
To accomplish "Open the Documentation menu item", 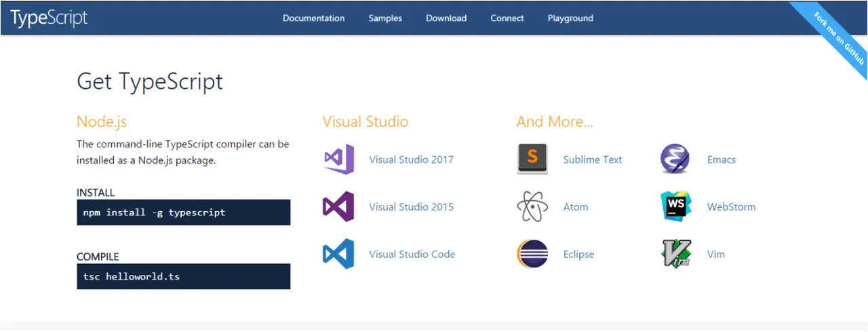I will click(313, 18).
